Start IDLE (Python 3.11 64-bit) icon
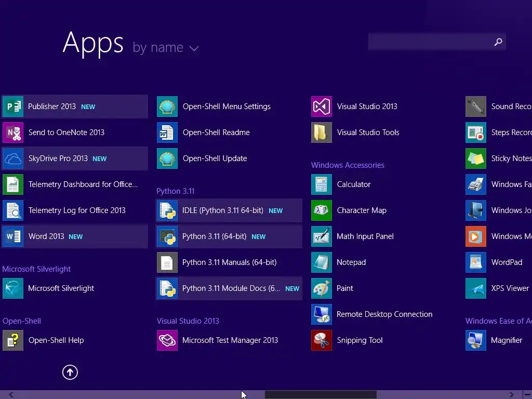This screenshot has width=532, height=399. (167, 210)
